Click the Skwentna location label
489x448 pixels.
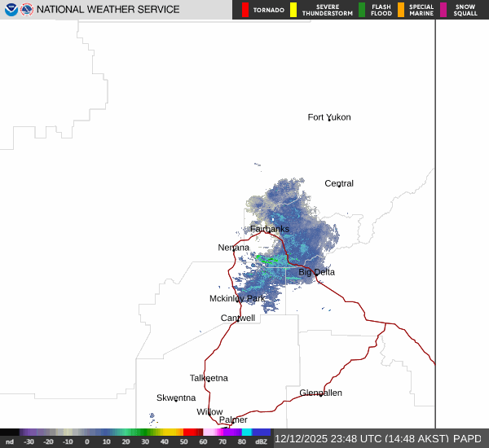click(x=176, y=397)
